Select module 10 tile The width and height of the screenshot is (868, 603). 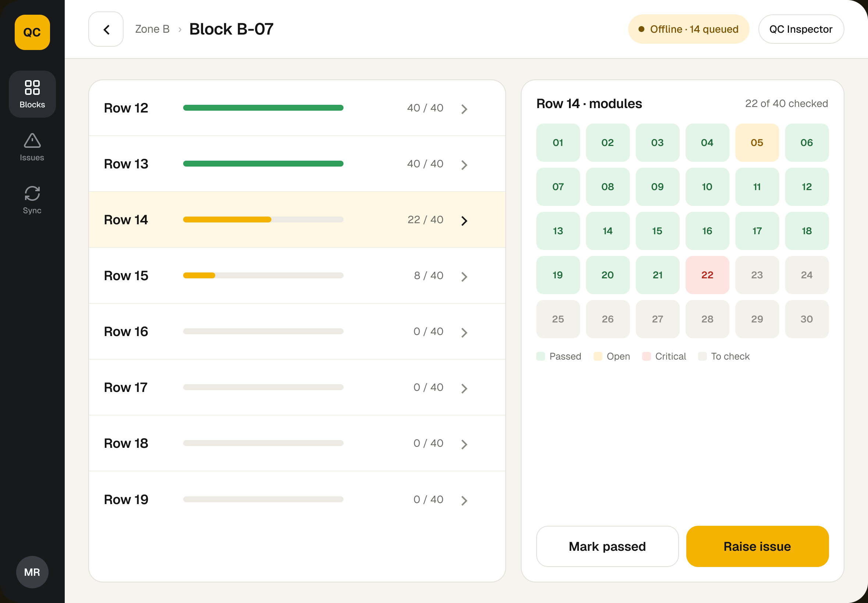pyautogui.click(x=707, y=187)
